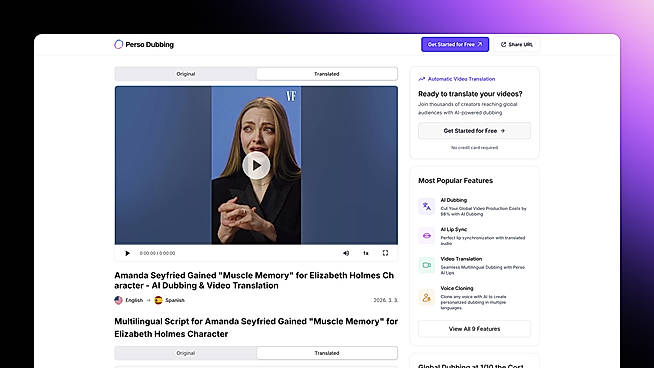The height and width of the screenshot is (368, 654).
Task: Click the Ready to translate your videos heading
Action: 470,94
